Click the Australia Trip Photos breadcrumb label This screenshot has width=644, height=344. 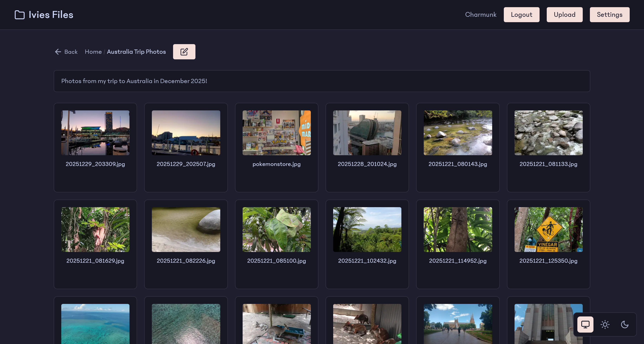coord(136,52)
